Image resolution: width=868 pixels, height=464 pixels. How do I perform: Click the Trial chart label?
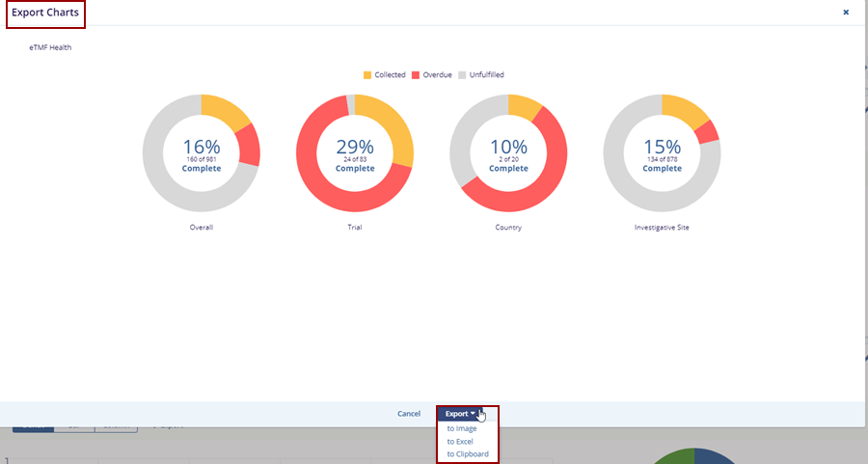(355, 228)
